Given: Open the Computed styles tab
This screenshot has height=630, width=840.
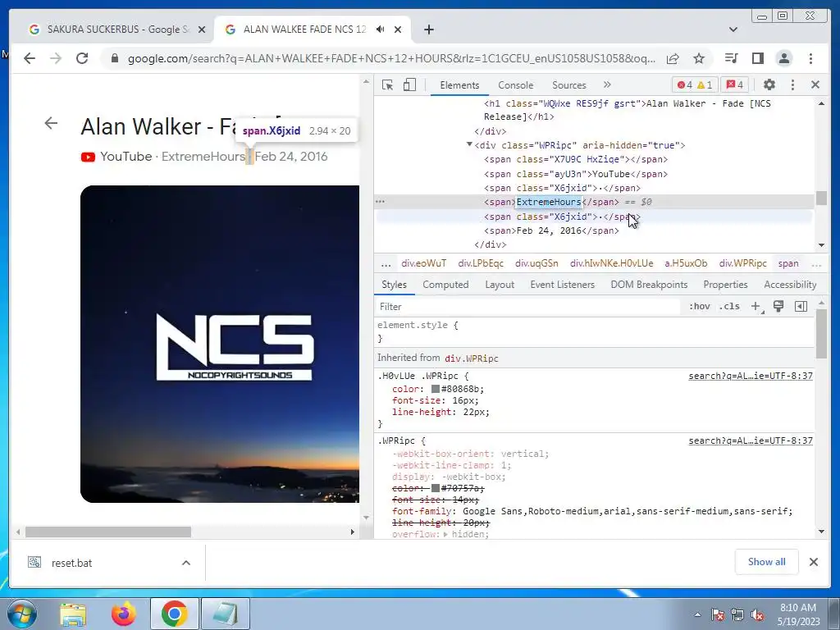Looking at the screenshot, I should coord(445,285).
